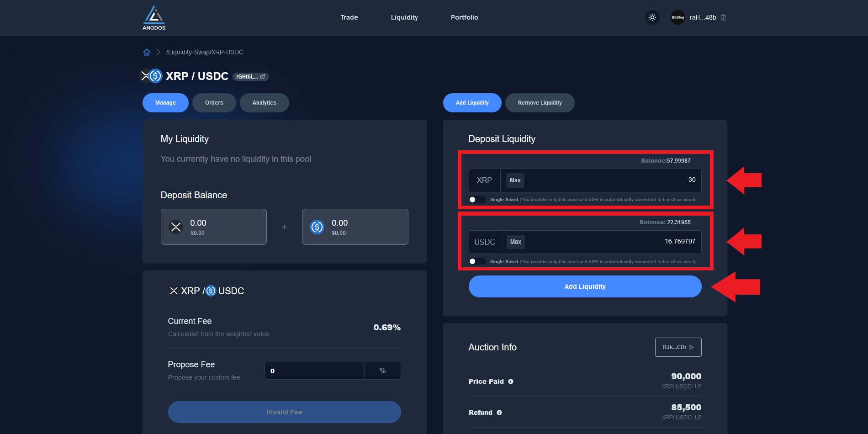Click the Price Paid info icon
868x434 pixels.
click(x=511, y=381)
